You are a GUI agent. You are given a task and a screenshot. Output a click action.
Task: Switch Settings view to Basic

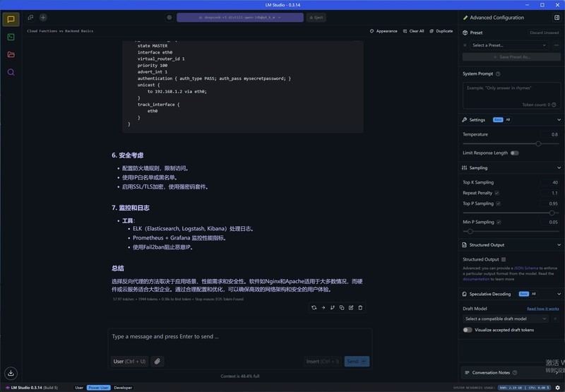coord(498,120)
